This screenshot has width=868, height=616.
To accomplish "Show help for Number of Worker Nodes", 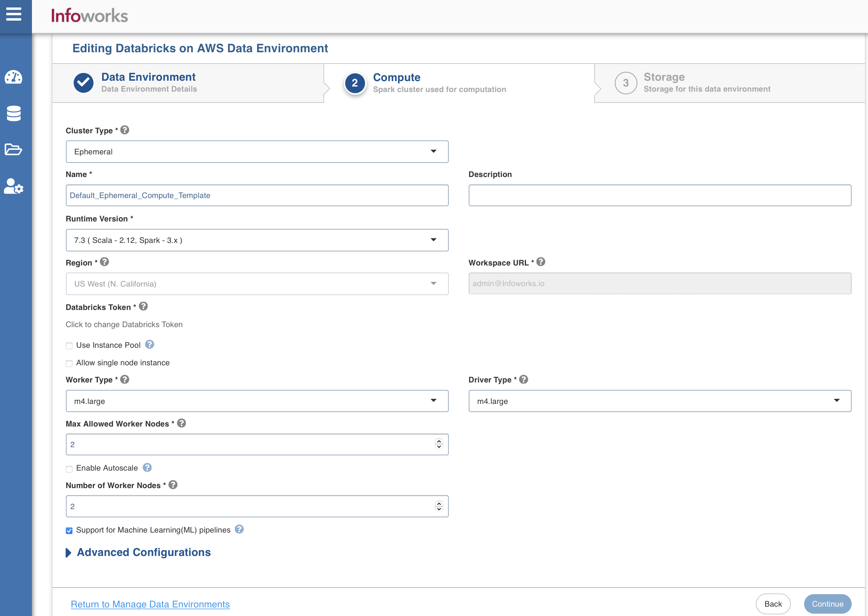I will 173,485.
